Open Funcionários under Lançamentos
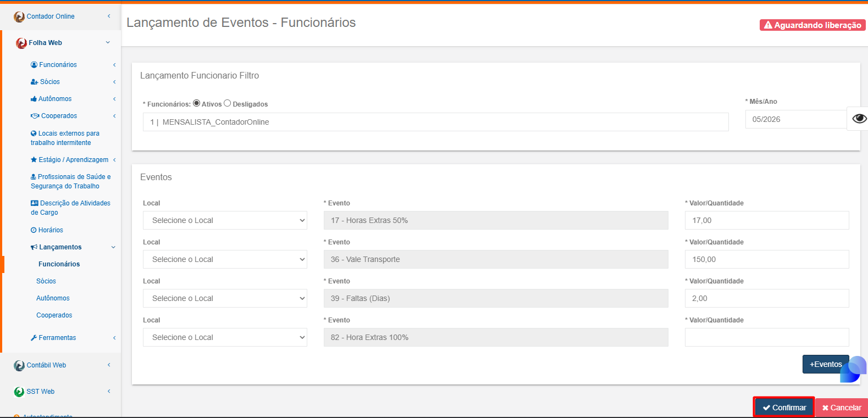Screen dimensions: 868x418 point(59,264)
